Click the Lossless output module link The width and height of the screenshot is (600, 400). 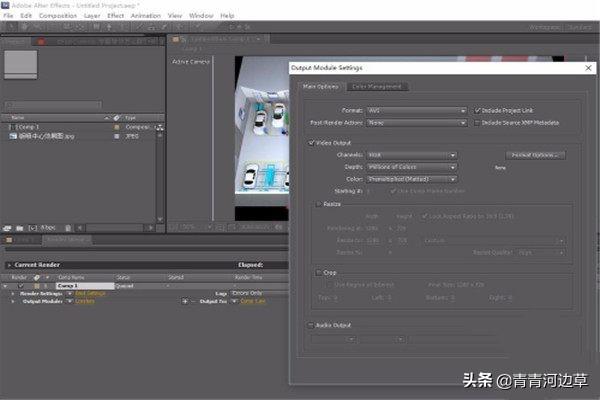click(85, 301)
